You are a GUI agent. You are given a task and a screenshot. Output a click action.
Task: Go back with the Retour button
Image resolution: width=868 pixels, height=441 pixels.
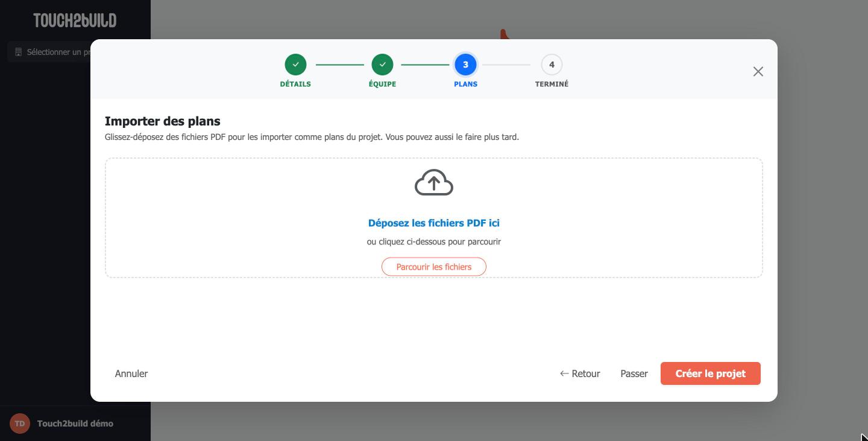point(580,373)
